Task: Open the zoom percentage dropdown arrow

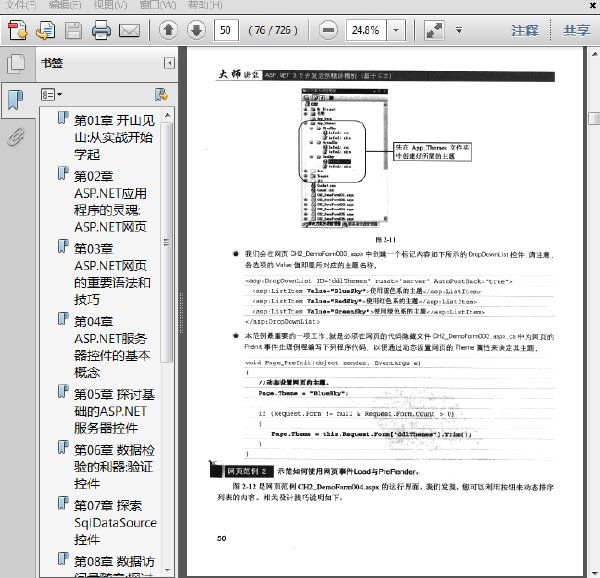Action: tap(396, 30)
